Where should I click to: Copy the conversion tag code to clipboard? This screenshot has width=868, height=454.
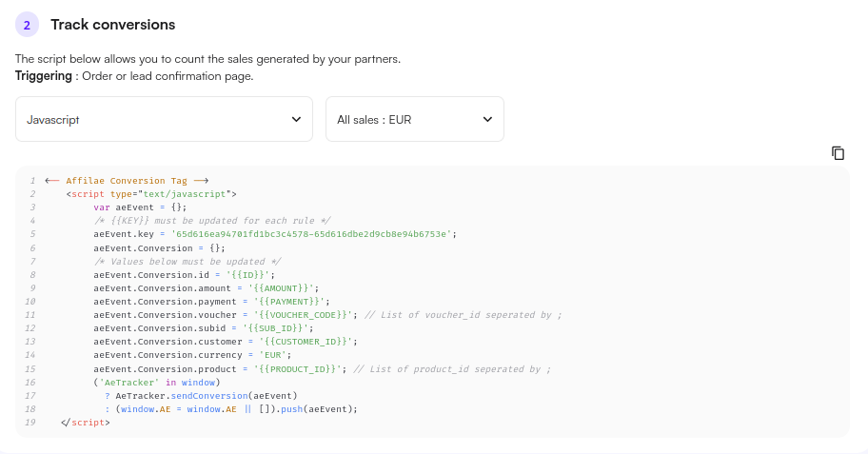pyautogui.click(x=838, y=153)
